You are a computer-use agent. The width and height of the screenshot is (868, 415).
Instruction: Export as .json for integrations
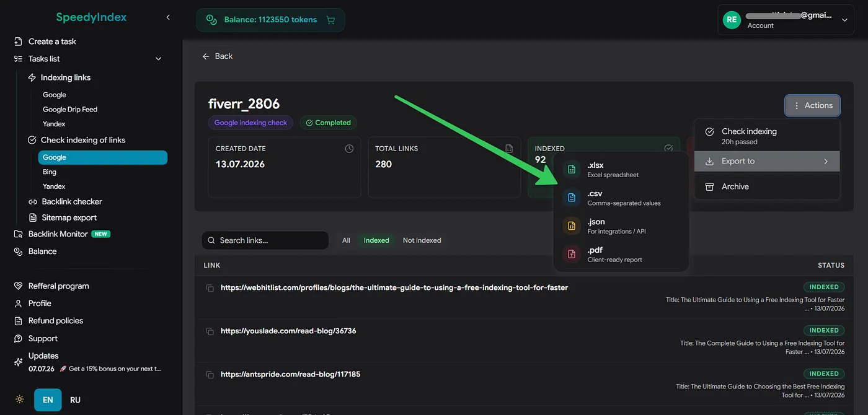(x=621, y=226)
